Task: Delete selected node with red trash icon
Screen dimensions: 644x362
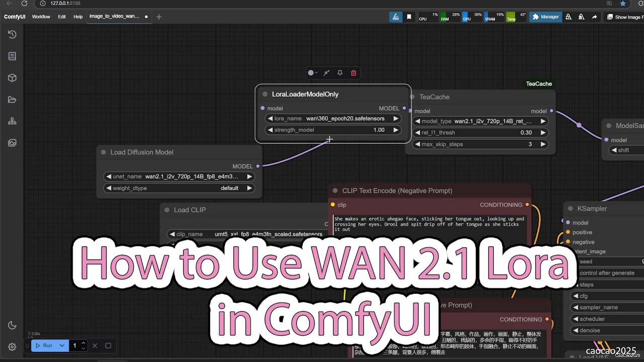Action: click(353, 73)
